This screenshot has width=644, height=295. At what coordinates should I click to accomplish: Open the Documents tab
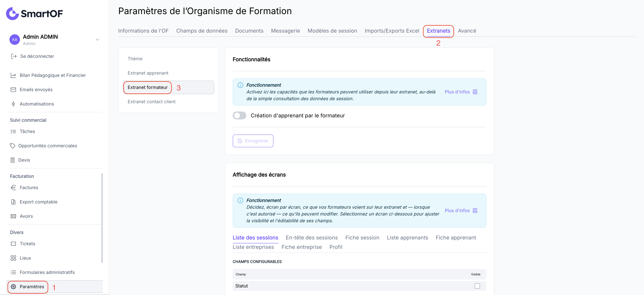[249, 31]
